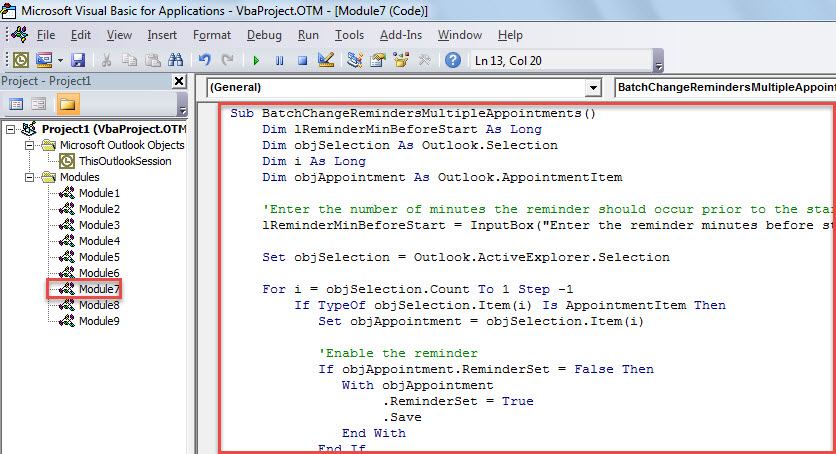The width and height of the screenshot is (836, 454).
Task: Collapse the Microsoft Outlook Objects folder
Action: (x=30, y=145)
